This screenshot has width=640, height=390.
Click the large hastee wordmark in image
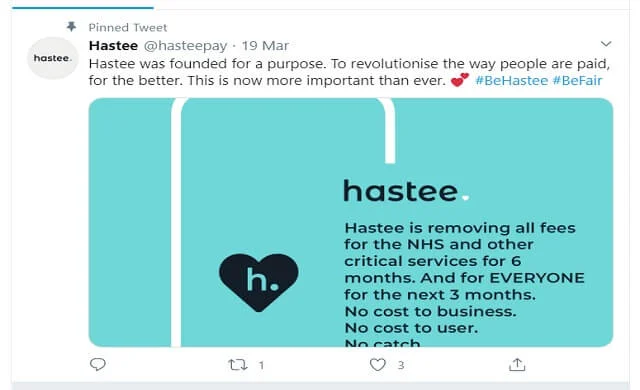[x=406, y=191]
